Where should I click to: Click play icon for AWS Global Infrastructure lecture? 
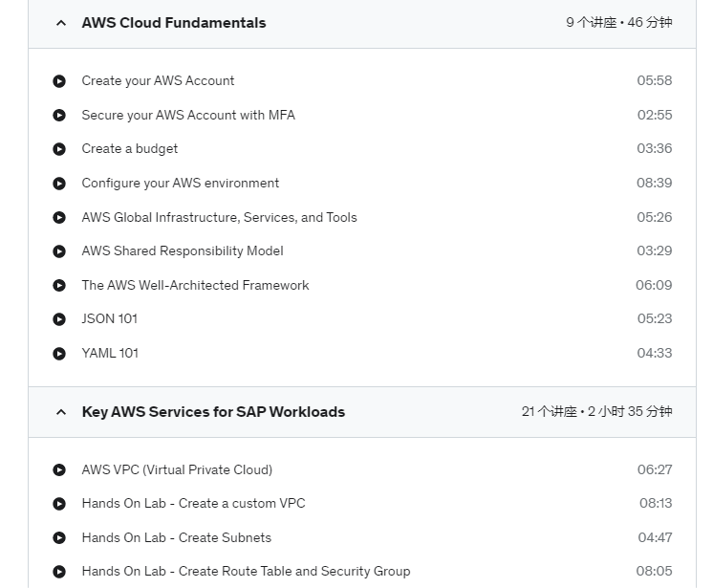[x=59, y=217]
